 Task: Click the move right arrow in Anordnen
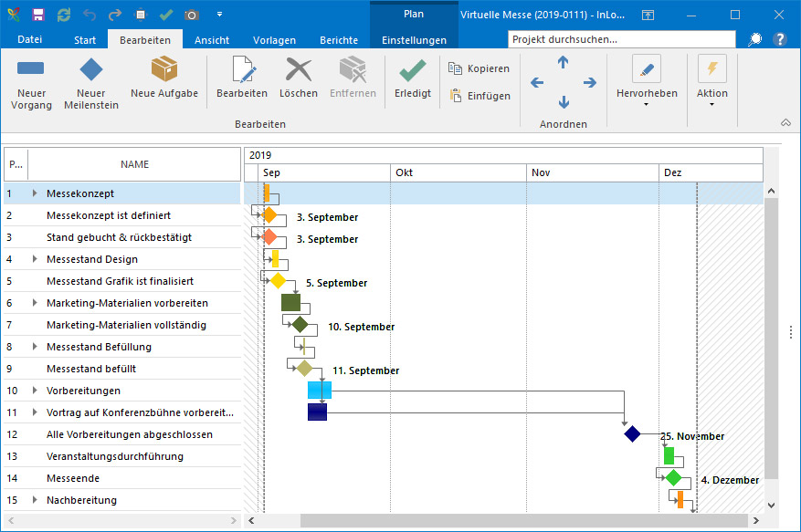589,82
